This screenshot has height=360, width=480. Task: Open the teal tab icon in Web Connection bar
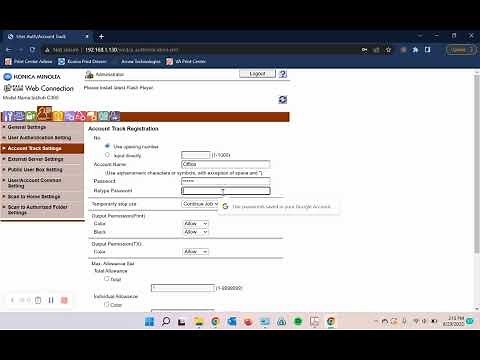[x=103, y=116]
